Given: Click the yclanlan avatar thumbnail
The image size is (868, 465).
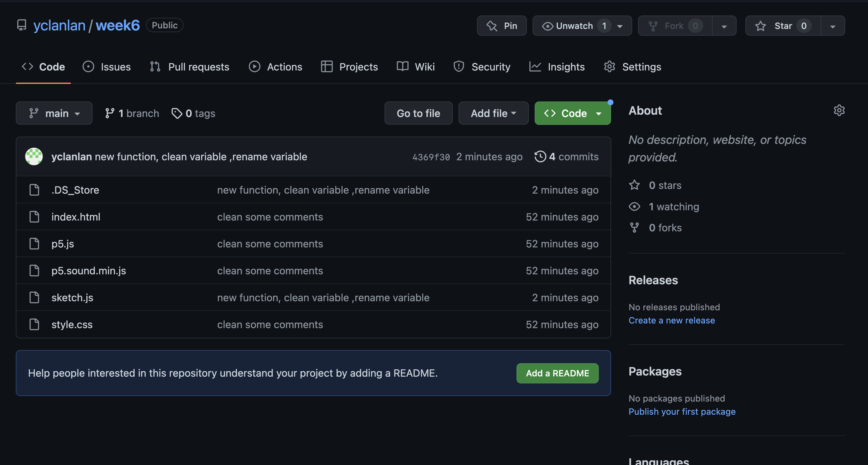Looking at the screenshot, I should point(34,156).
